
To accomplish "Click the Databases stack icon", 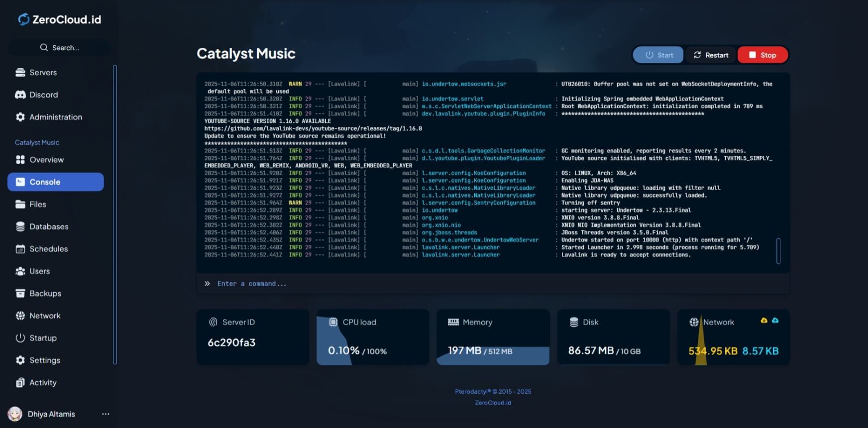I will pyautogui.click(x=20, y=226).
